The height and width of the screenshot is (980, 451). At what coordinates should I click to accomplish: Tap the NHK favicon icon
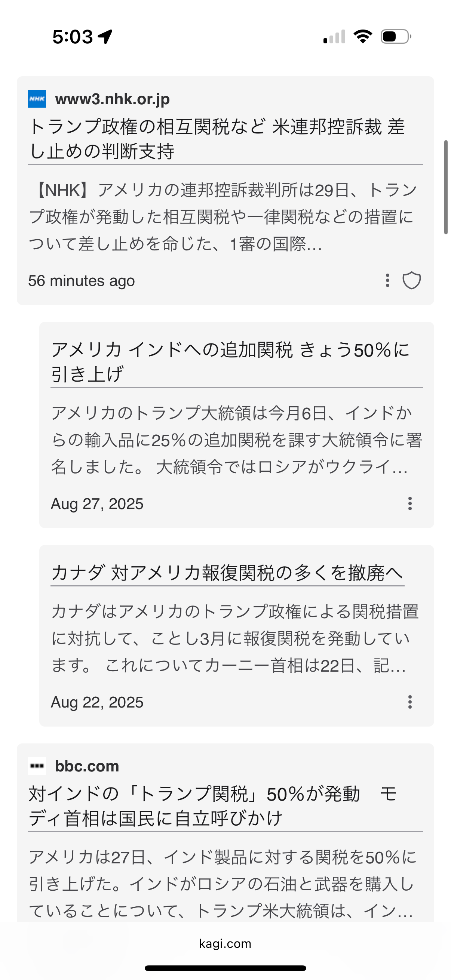[x=37, y=99]
